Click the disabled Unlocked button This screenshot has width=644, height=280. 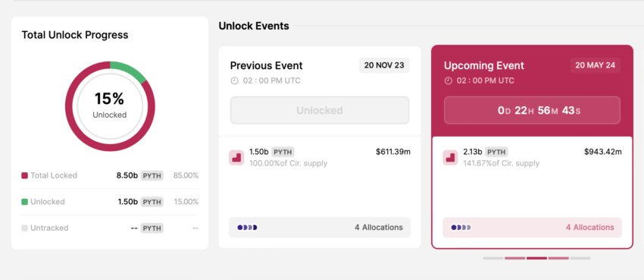tap(320, 110)
